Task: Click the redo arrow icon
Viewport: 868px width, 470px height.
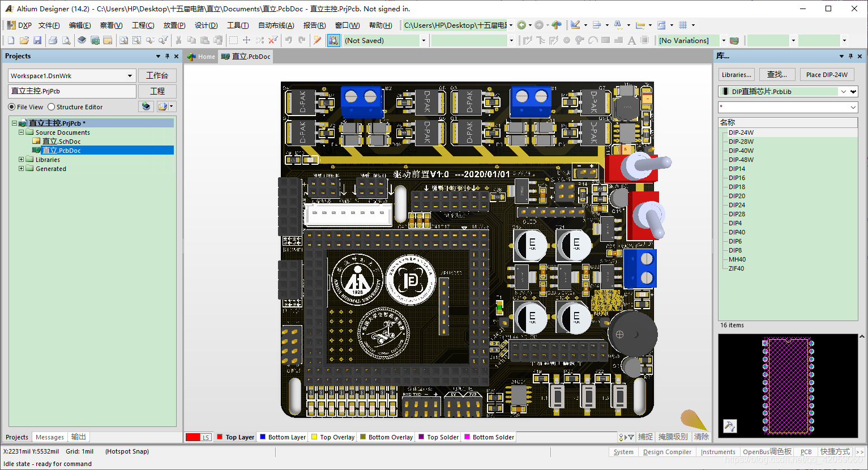Action: [302, 40]
